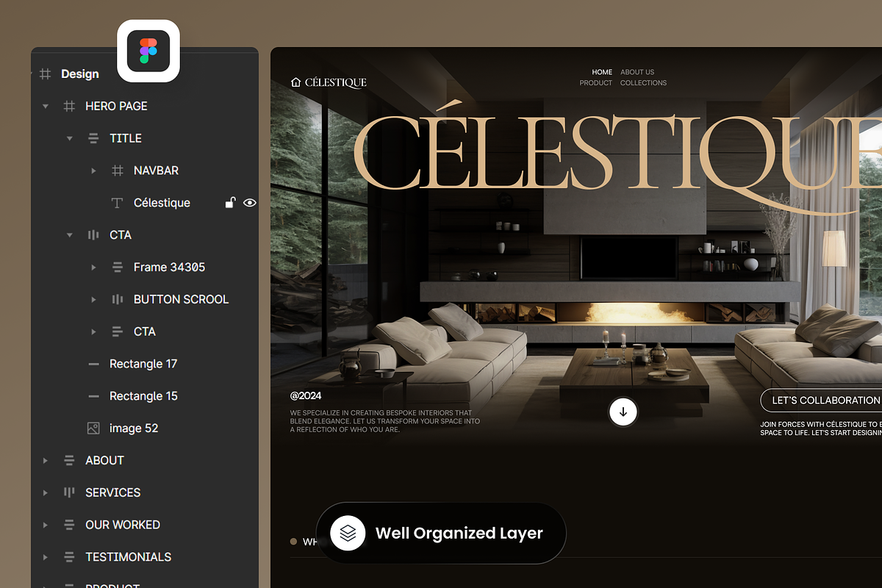
Task: Click the house logo icon beside CÉLESTIQUE
Action: pos(296,82)
